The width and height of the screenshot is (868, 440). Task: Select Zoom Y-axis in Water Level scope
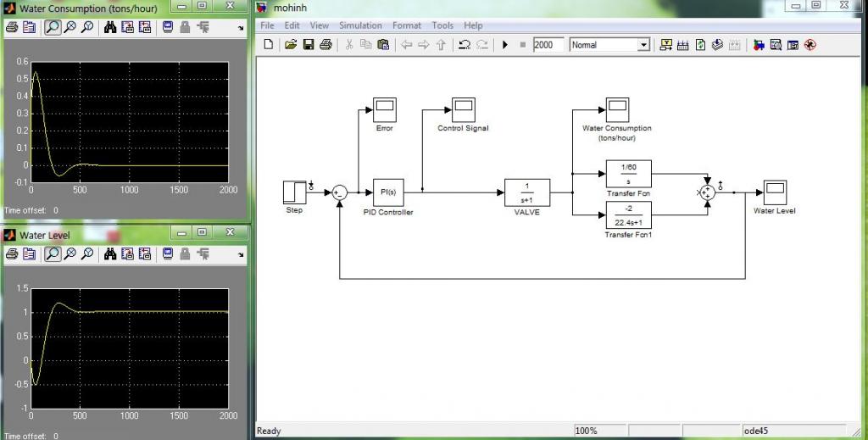coord(87,254)
